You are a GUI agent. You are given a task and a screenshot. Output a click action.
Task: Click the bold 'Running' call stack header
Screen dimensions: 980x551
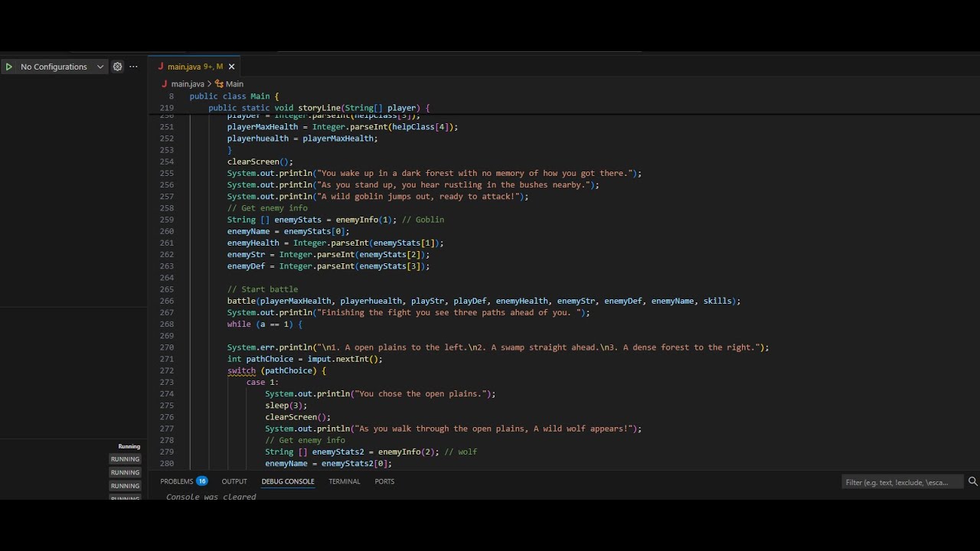[x=129, y=446]
